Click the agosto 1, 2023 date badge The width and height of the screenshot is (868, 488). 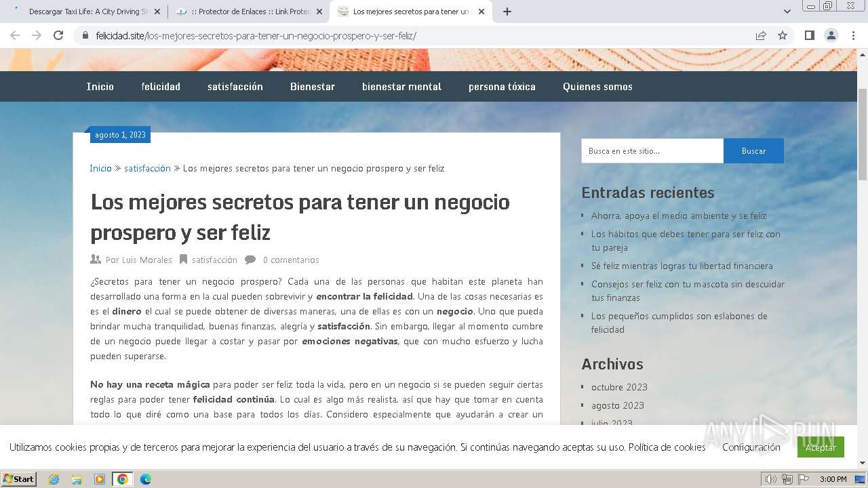coord(120,135)
